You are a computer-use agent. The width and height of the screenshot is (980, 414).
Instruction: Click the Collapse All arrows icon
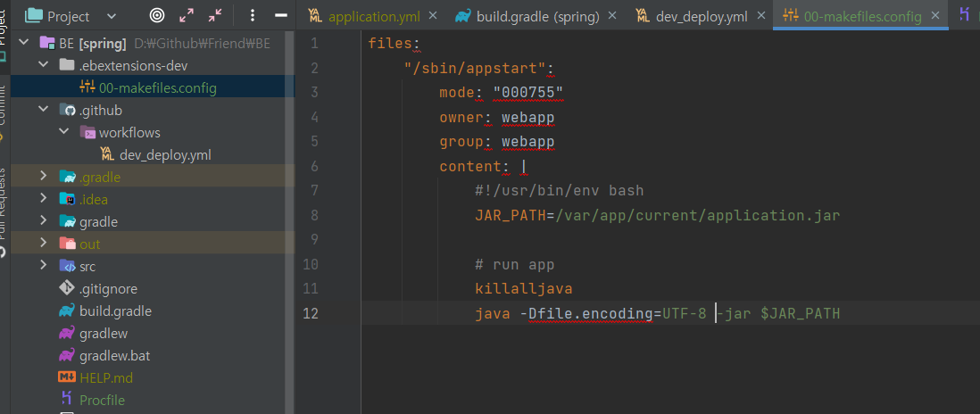click(215, 16)
